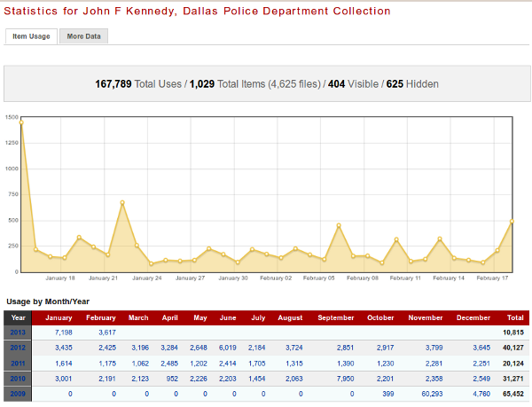Click July 2011 value 1,705
This screenshot has width=532, height=407.
[x=257, y=364]
